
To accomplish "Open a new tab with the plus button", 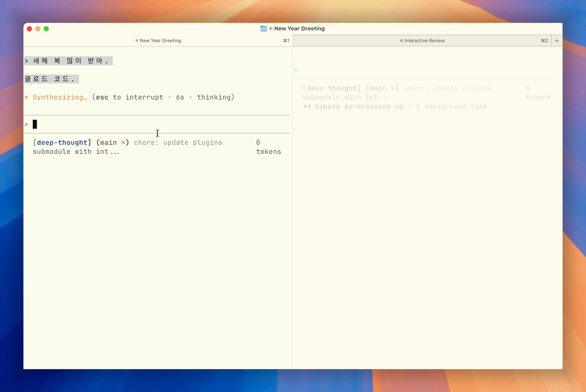I will point(557,41).
